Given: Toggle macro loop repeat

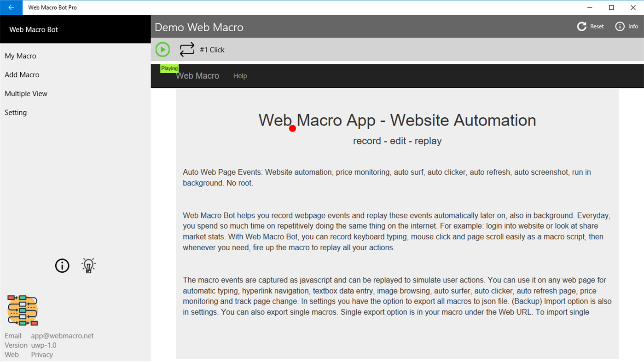Looking at the screenshot, I should point(187,49).
